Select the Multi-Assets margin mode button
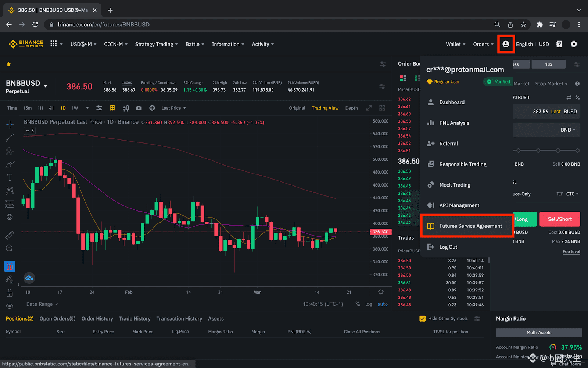 click(x=539, y=333)
